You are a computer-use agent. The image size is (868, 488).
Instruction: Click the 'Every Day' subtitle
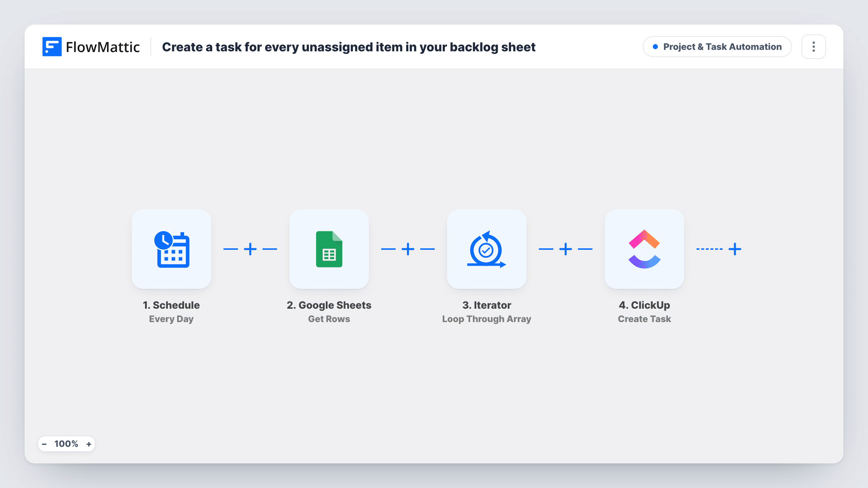(171, 319)
